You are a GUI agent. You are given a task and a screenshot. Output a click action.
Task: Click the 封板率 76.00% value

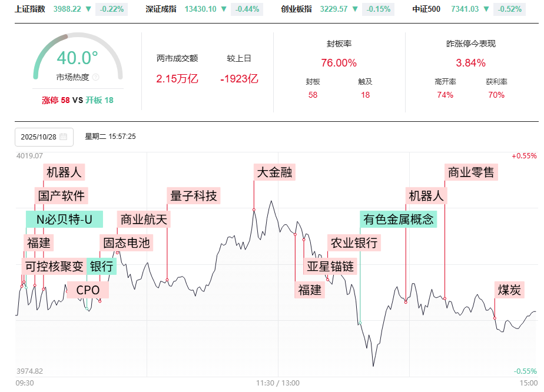tap(339, 62)
